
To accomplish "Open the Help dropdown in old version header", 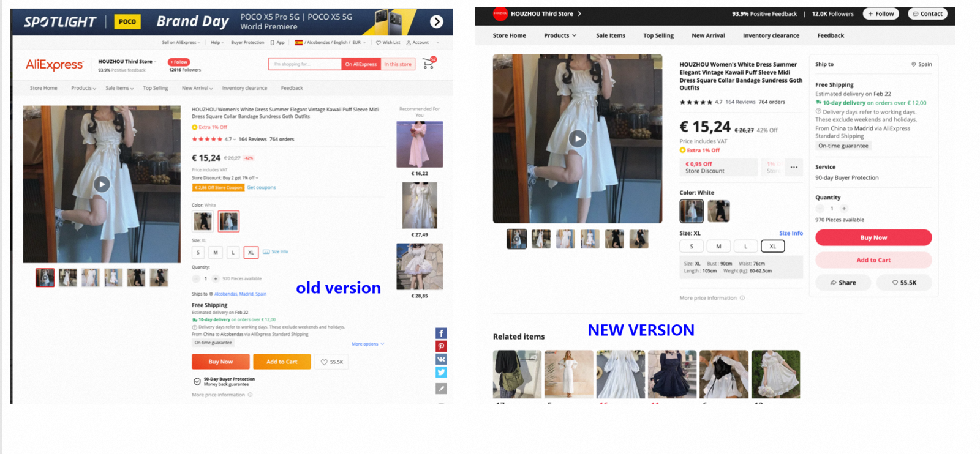I will coord(217,43).
